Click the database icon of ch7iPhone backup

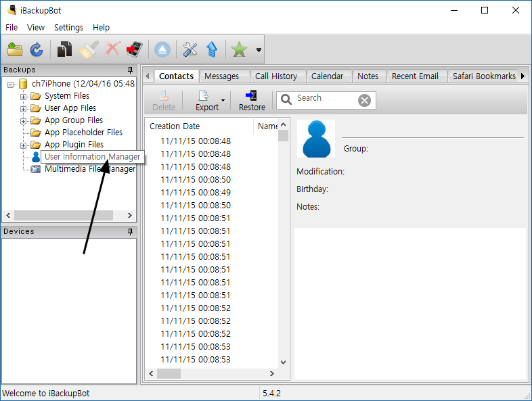[23, 84]
